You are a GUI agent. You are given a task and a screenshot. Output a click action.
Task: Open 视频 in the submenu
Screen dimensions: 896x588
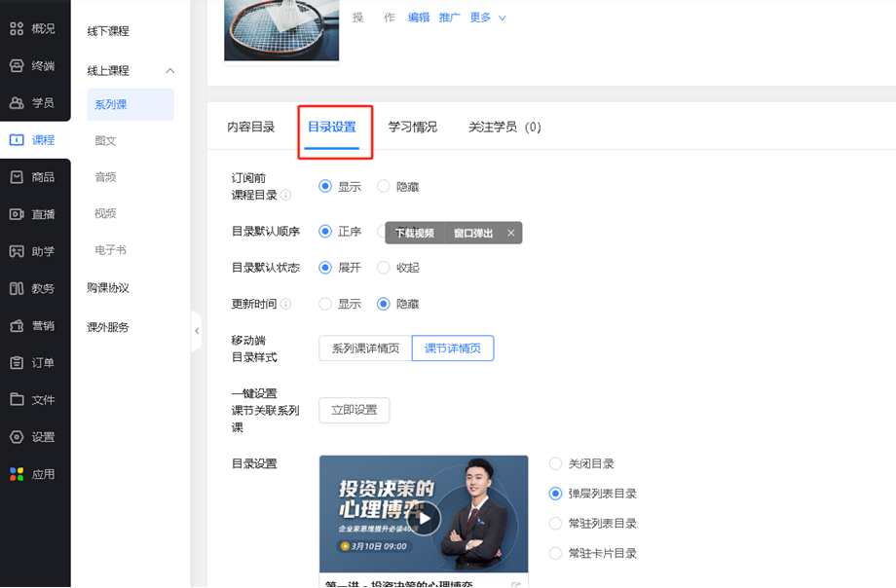106,214
